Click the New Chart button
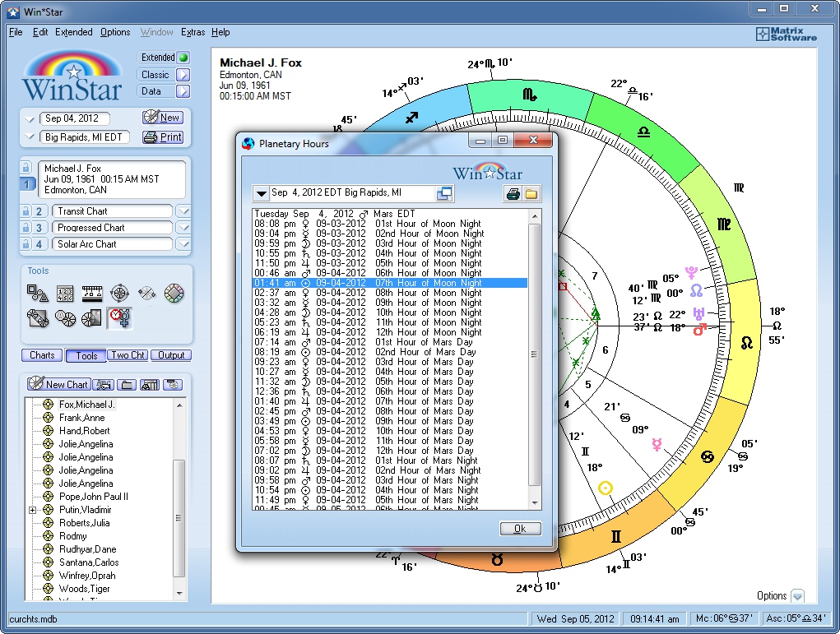The height and width of the screenshot is (634, 840). 58,384
